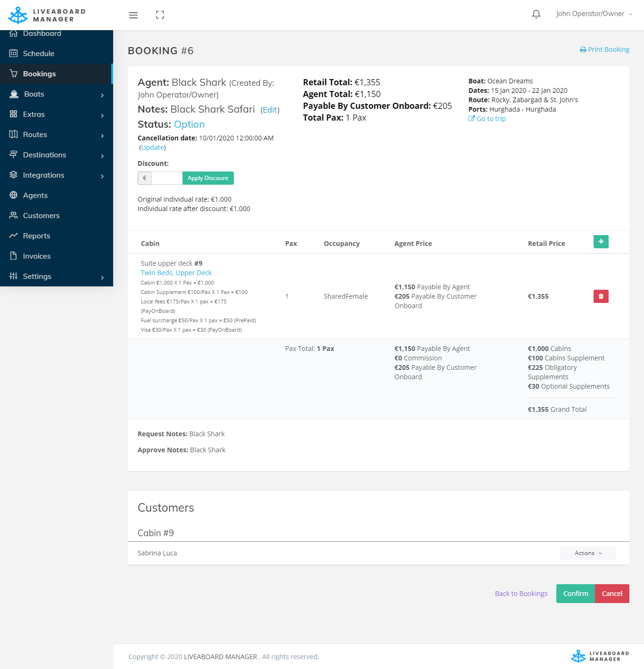
Task: Open Actions dropdown for Sabrina Luca
Action: click(587, 553)
